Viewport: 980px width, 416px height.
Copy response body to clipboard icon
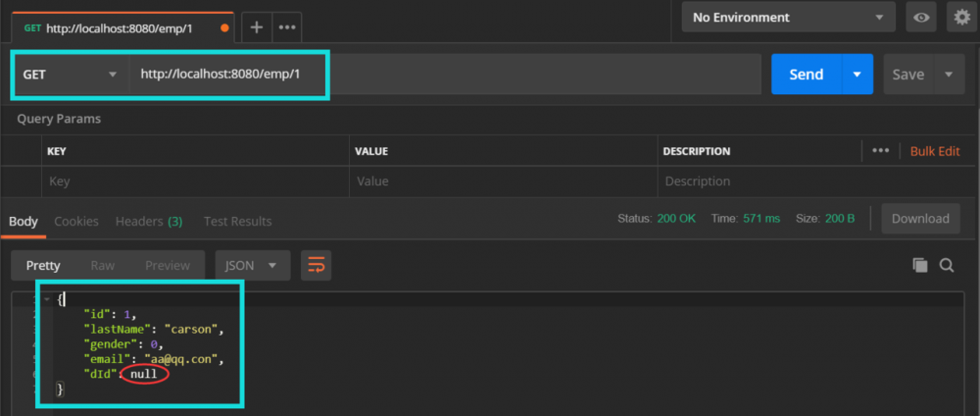click(x=920, y=265)
